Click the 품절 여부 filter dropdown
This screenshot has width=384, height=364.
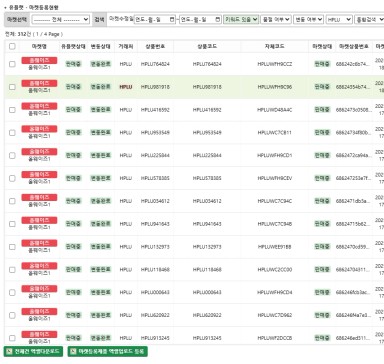pyautogui.click(x=276, y=20)
